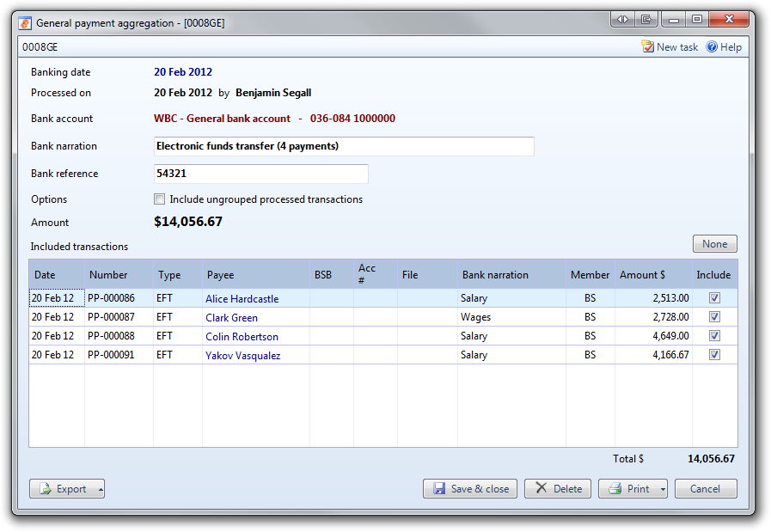The height and width of the screenshot is (532, 771).
Task: Uncheck Include for Alice Hardcastle row
Action: click(714, 298)
